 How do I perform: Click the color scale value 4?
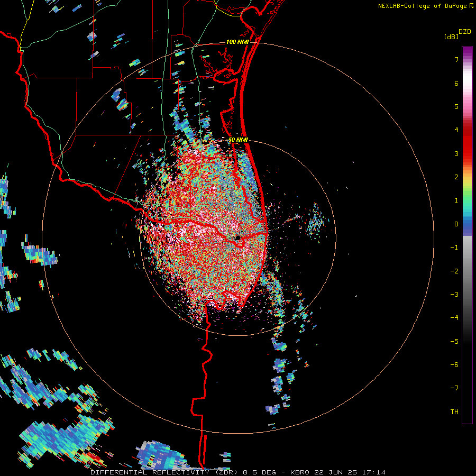coord(456,130)
